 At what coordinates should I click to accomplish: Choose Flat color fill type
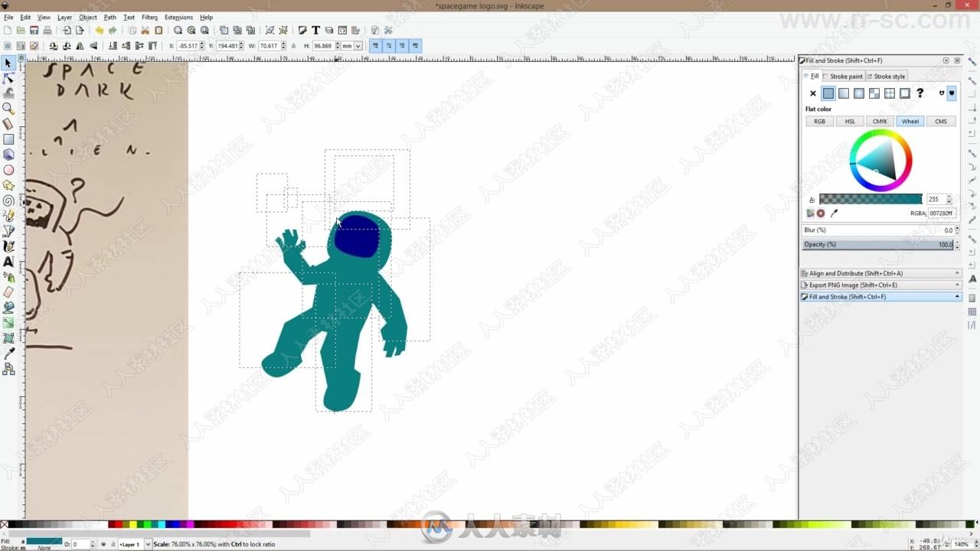point(828,93)
